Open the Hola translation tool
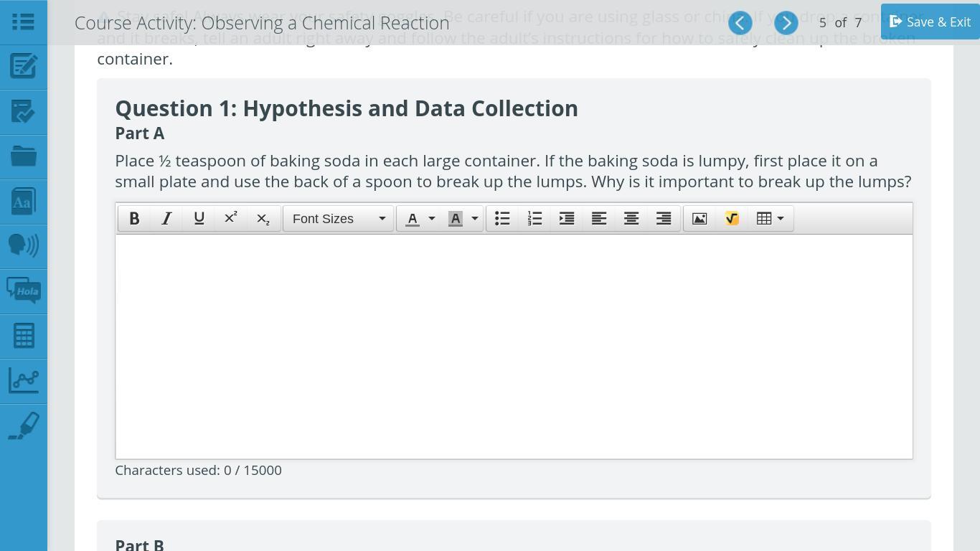 pos(23,291)
